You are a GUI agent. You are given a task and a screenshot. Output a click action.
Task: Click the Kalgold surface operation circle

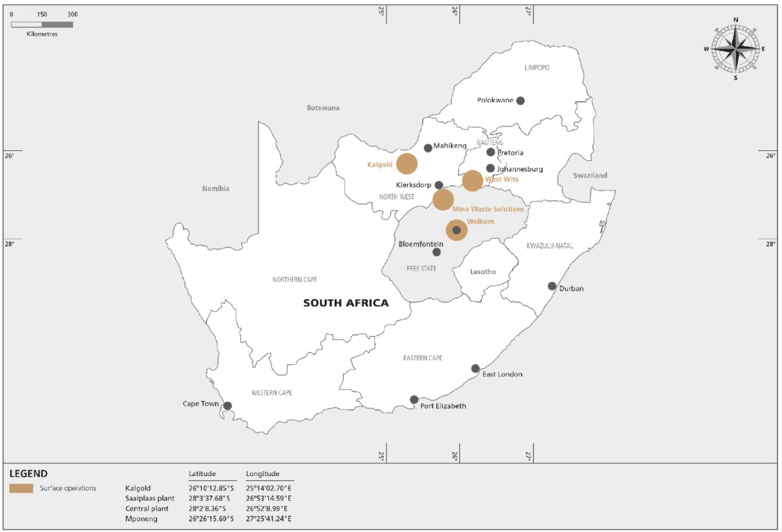(407, 163)
